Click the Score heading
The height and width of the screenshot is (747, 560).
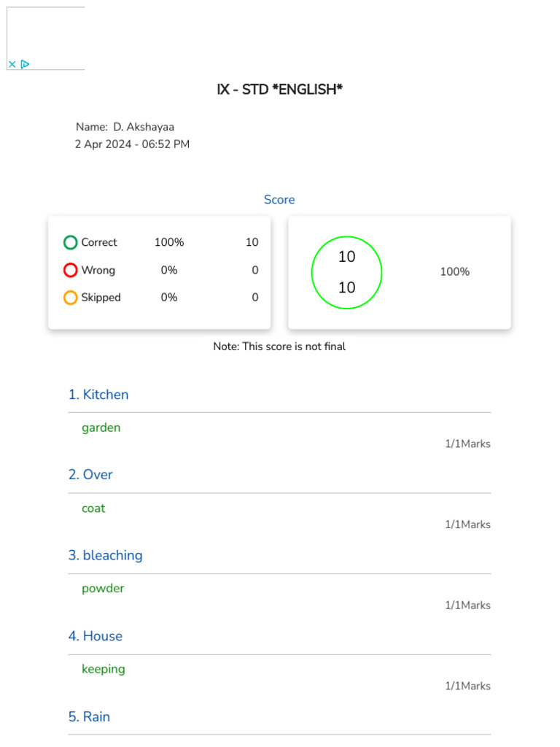279,200
